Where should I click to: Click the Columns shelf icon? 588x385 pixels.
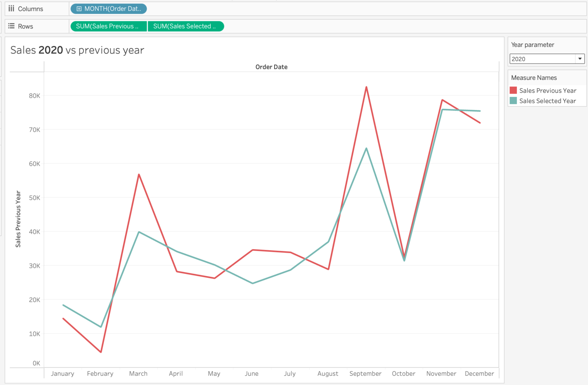(x=11, y=8)
